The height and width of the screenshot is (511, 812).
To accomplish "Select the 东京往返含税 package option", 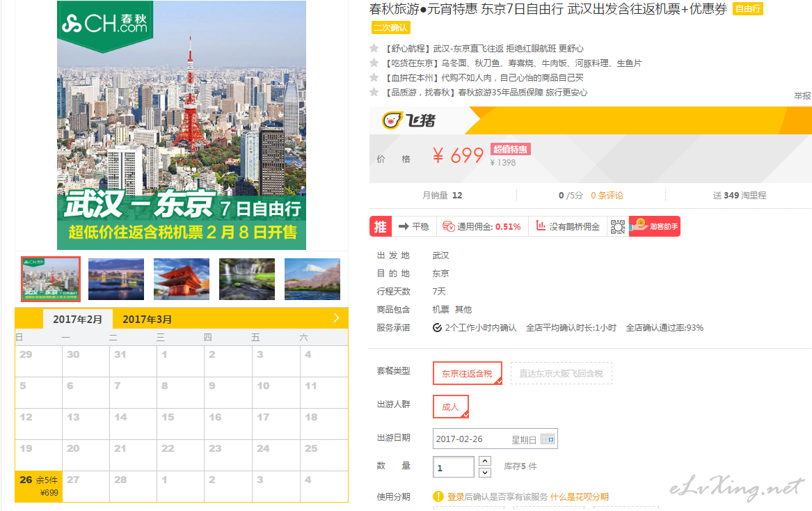I will pyautogui.click(x=467, y=373).
